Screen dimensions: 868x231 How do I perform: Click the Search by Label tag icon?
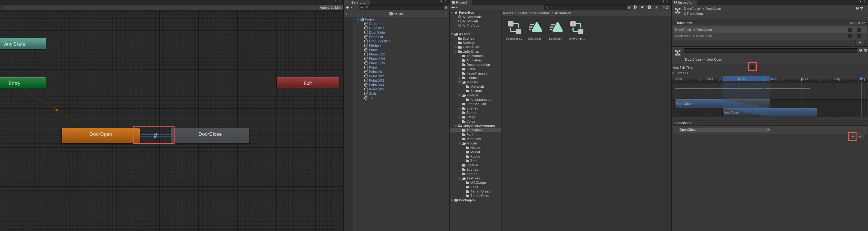click(642, 7)
